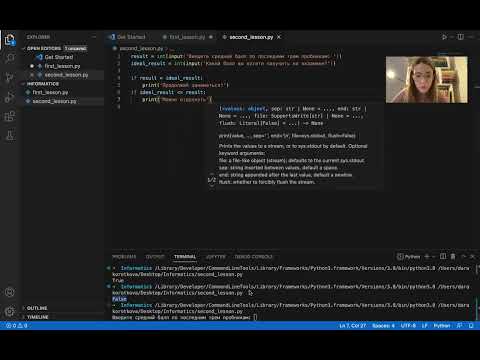Select the Python terminal instance label
Image resolution: width=480 pixels, height=360 pixels.
[x=409, y=256]
